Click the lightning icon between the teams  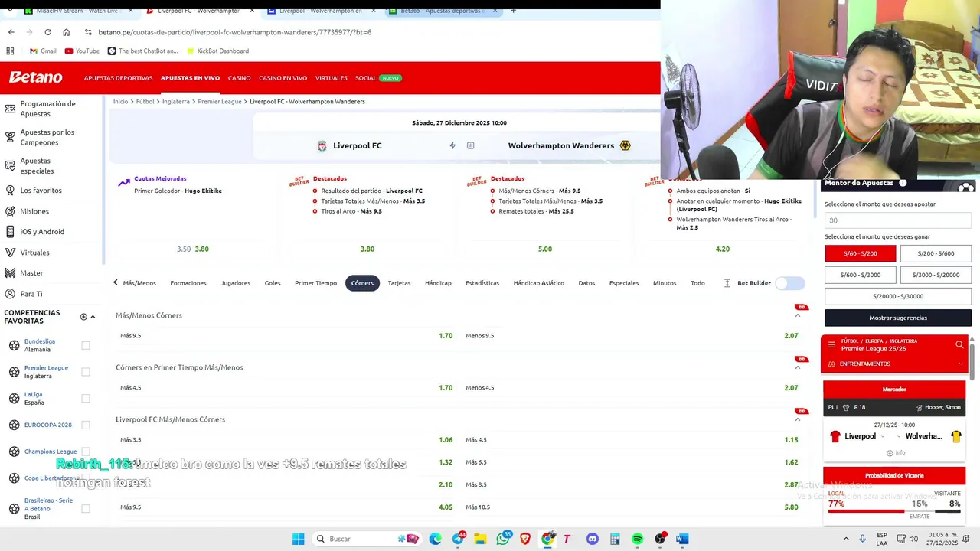[452, 145]
